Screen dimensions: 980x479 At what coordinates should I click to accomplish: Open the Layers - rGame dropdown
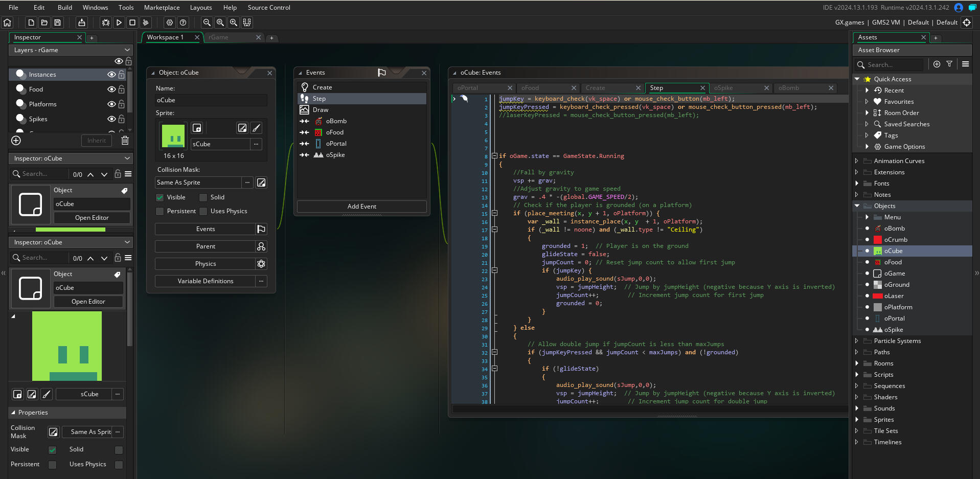[x=71, y=50]
